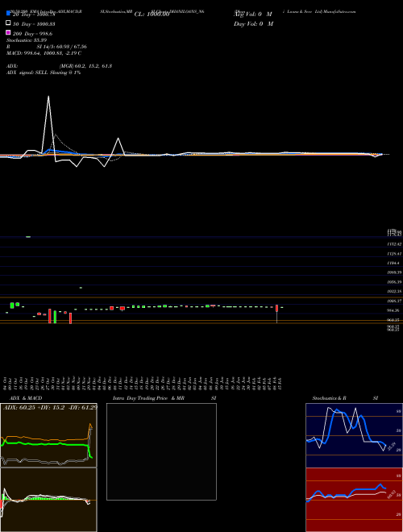
Task: Open the ADX line chart panel
Action: (x=48, y=435)
